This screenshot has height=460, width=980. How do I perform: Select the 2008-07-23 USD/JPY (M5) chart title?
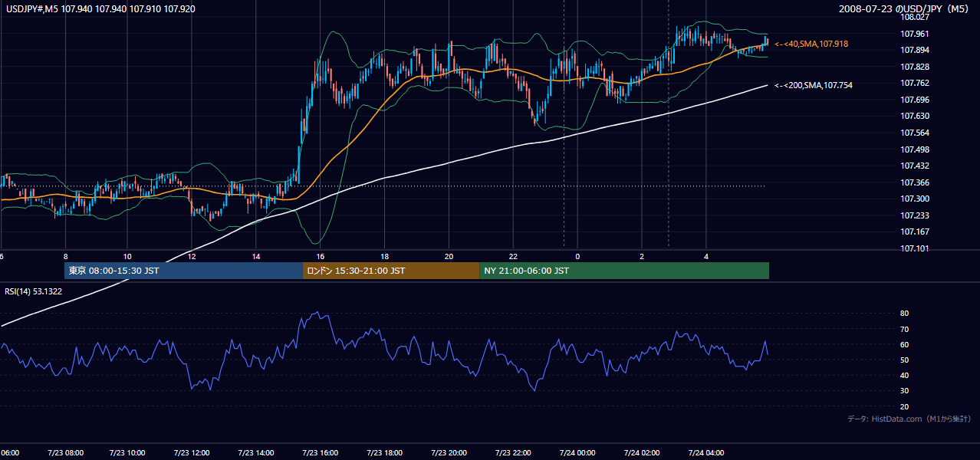tap(904, 8)
